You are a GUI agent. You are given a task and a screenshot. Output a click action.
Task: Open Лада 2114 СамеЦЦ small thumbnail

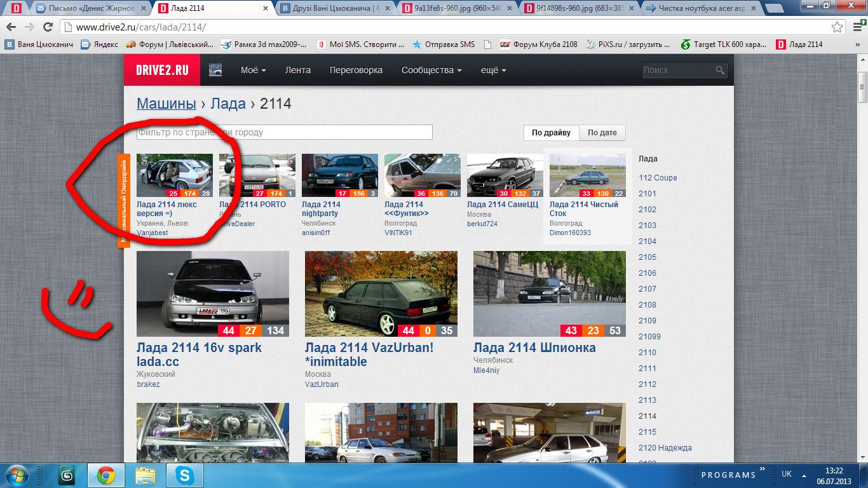(x=505, y=175)
